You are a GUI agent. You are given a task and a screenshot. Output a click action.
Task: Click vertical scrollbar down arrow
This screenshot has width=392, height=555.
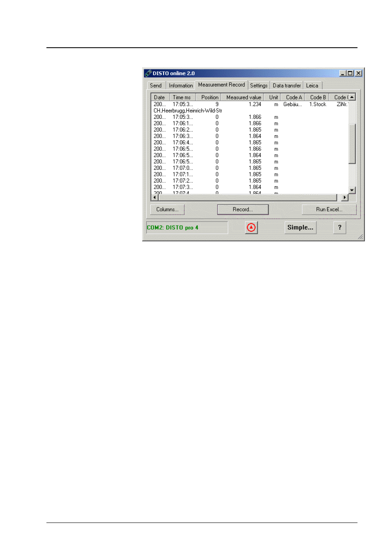(x=352, y=190)
